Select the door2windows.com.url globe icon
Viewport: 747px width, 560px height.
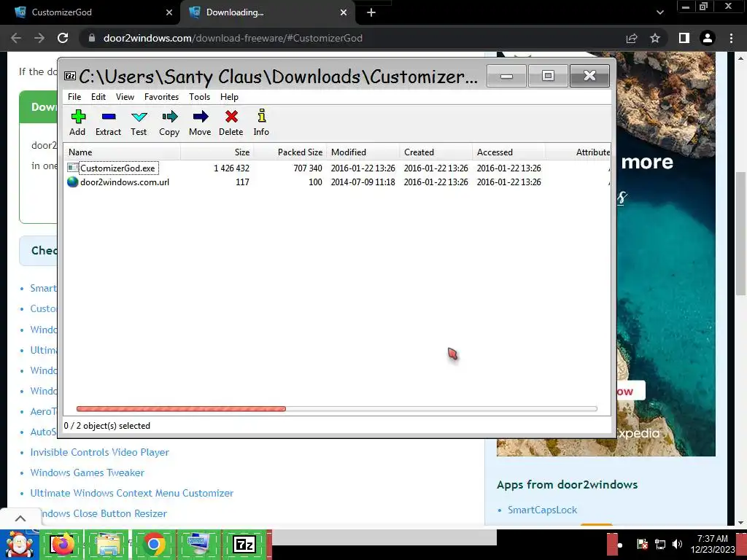click(72, 182)
